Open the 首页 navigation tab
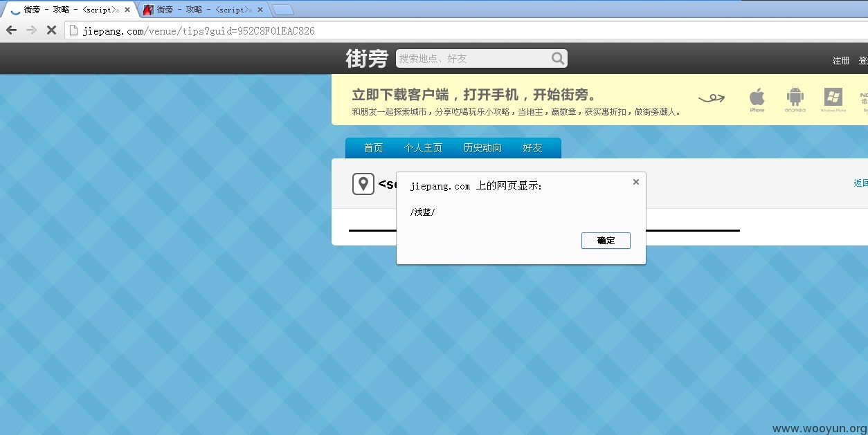This screenshot has height=435, width=868. pos(373,148)
